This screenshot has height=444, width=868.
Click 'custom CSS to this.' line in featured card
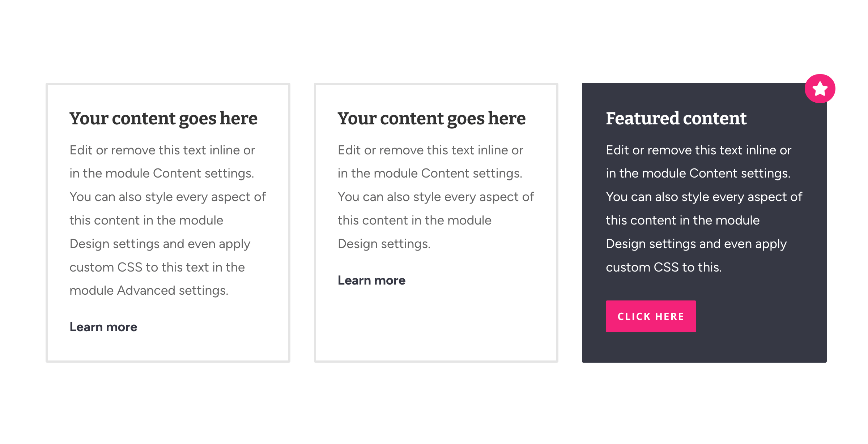pyautogui.click(x=664, y=267)
